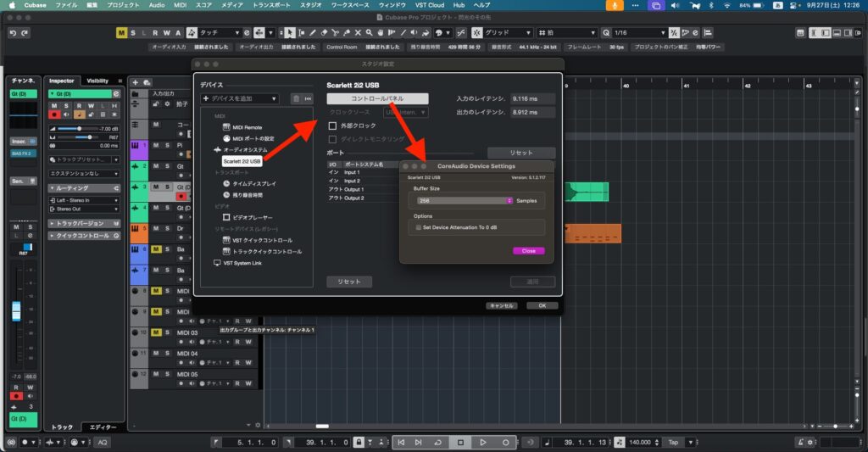Click the trash icon in the devices panel
This screenshot has height=452, width=868.
(x=296, y=98)
